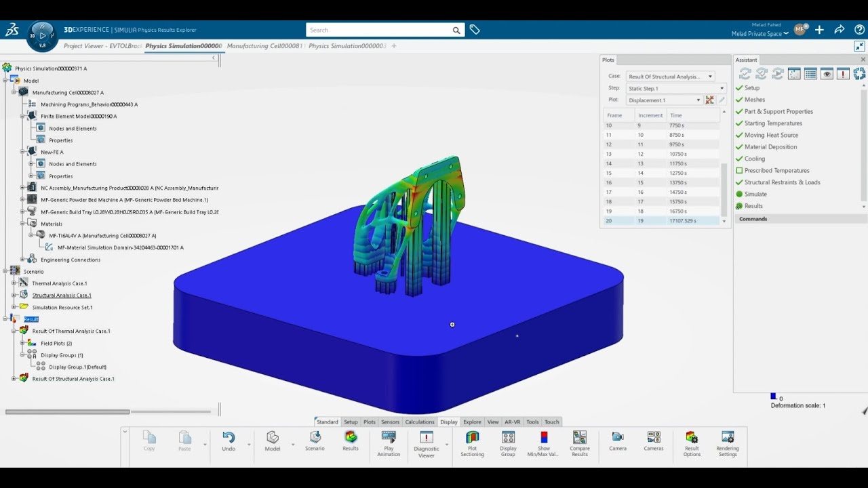Click the frames table vertical scrollbar

(x=724, y=189)
